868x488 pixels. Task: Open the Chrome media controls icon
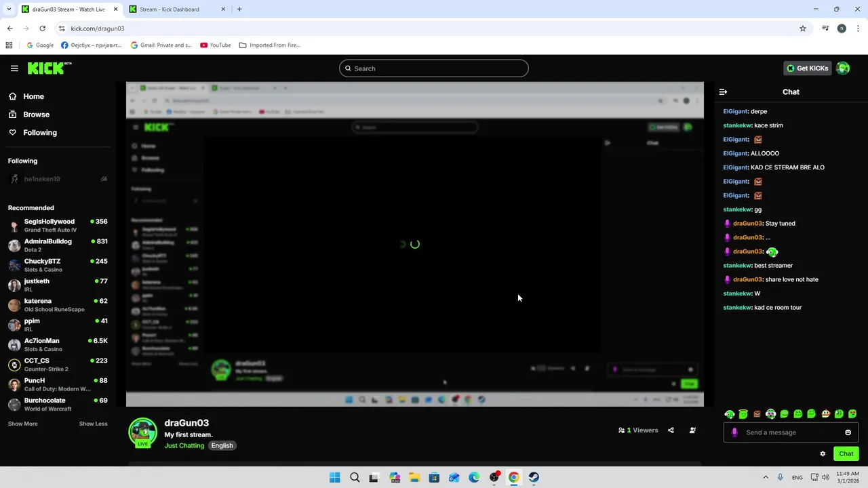[825, 28]
